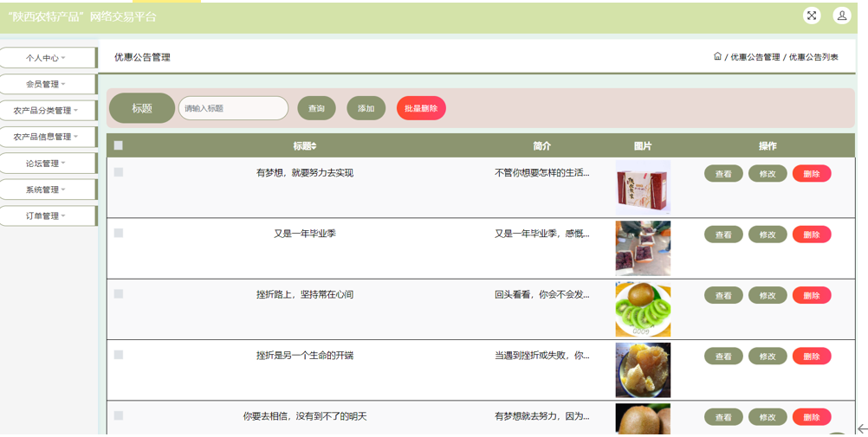
Task: Click 删除 for 挫折路上，坚持常在心间
Action: coord(812,295)
